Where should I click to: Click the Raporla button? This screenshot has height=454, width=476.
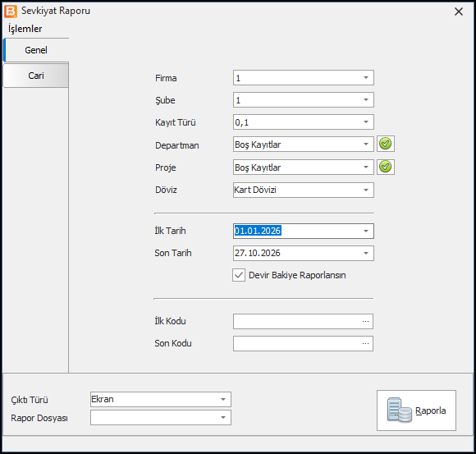[x=416, y=410]
